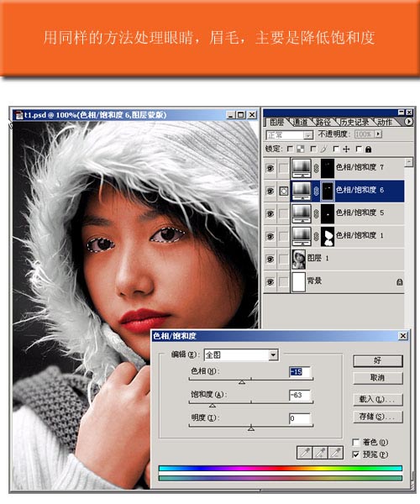Toggle visibility of 色相/饱和度 1 layer
The height and width of the screenshot is (504, 420).
pos(270,236)
